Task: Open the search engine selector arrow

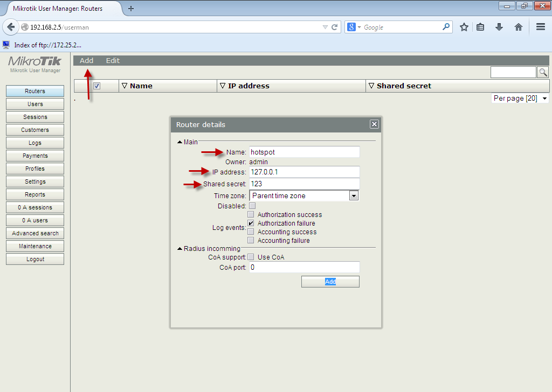Action: pos(360,27)
